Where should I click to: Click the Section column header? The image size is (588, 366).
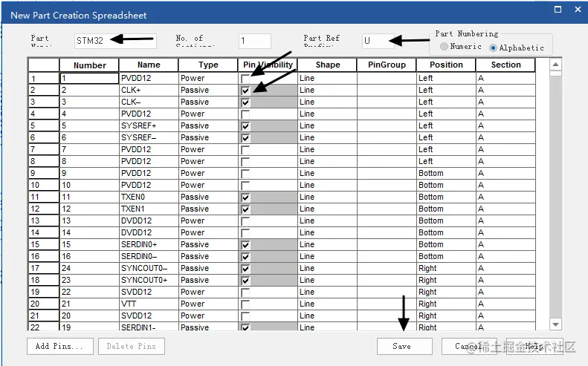coord(505,65)
